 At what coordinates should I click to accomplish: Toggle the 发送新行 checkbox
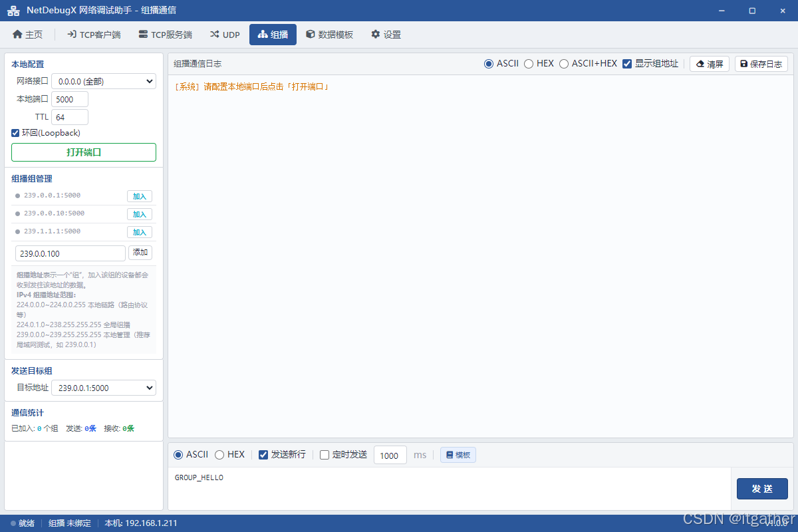263,455
